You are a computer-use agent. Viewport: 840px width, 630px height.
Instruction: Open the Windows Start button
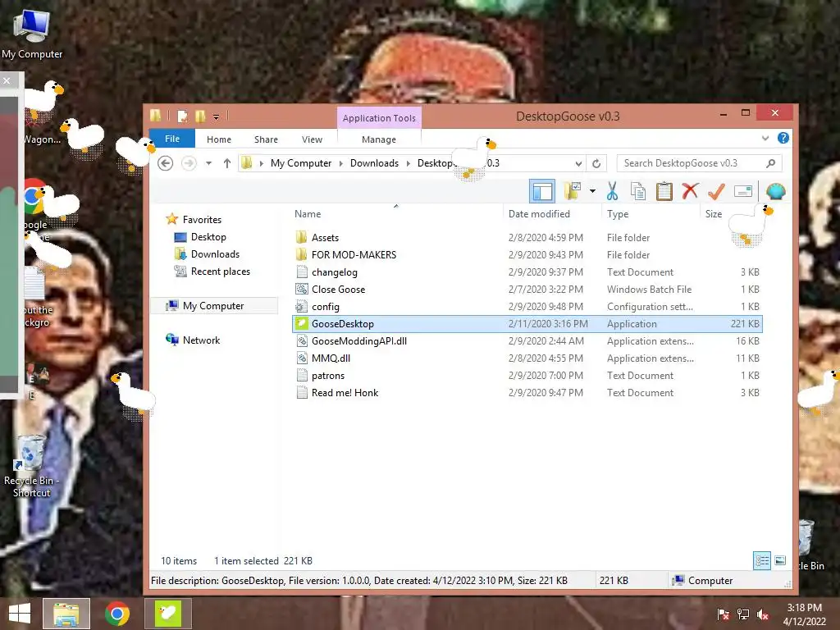point(20,614)
